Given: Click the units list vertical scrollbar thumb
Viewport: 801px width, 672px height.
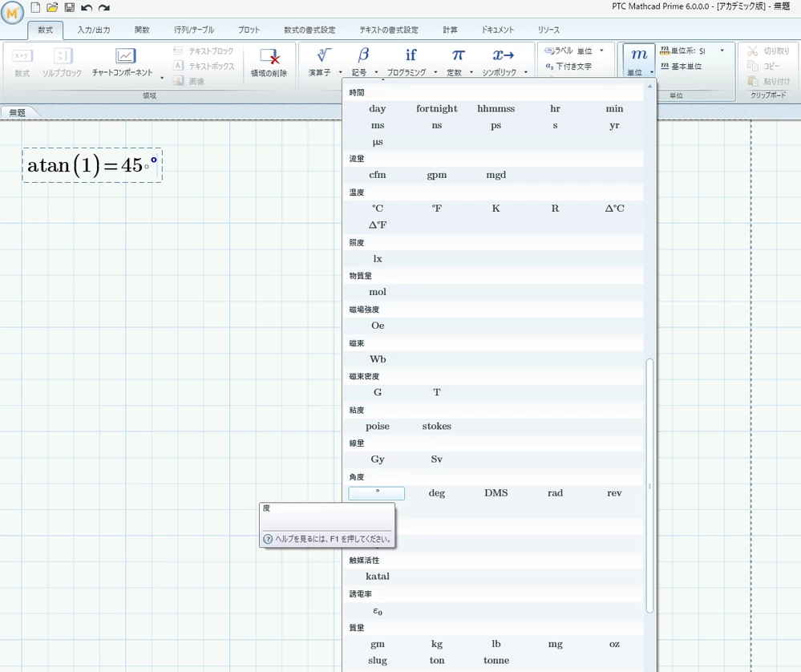Looking at the screenshot, I should 649,485.
